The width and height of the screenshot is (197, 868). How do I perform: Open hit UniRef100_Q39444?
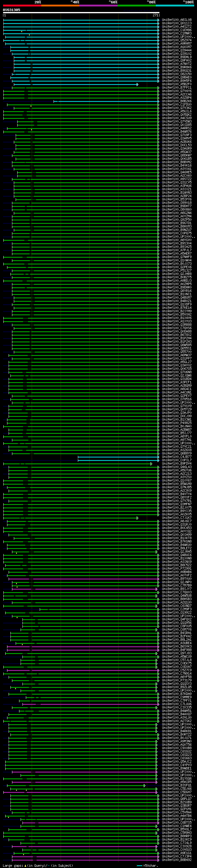pyautogui.click(x=176, y=50)
